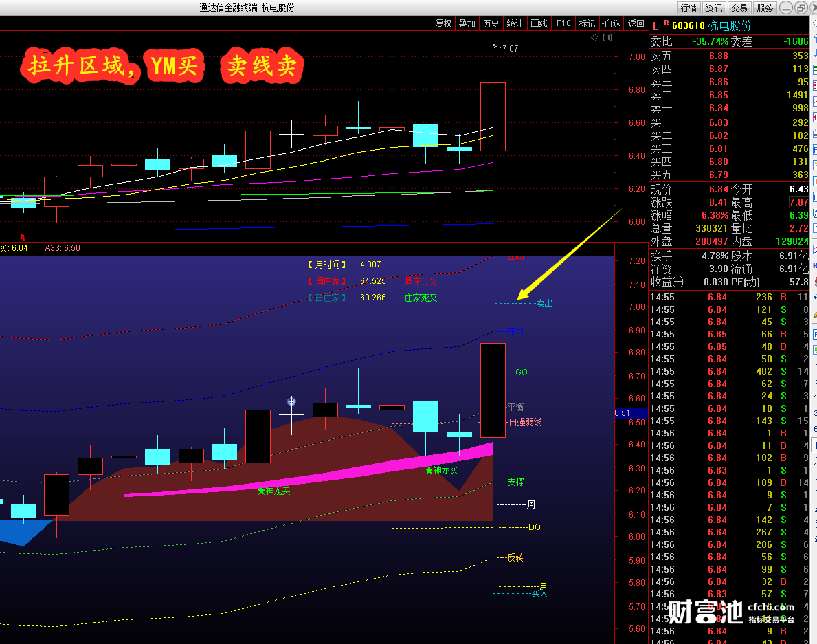The image size is (817, 644).
Task: Select the 卖五 price 6.88
Action: pos(719,56)
